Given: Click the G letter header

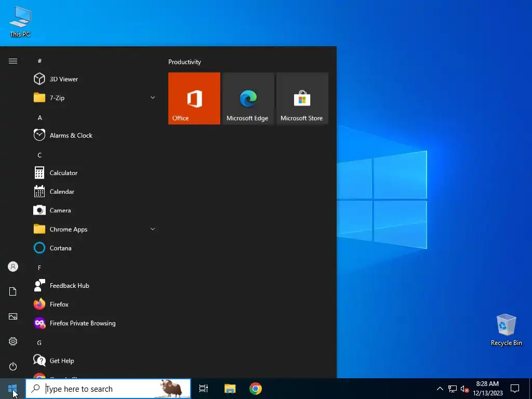Looking at the screenshot, I should click(x=39, y=343).
